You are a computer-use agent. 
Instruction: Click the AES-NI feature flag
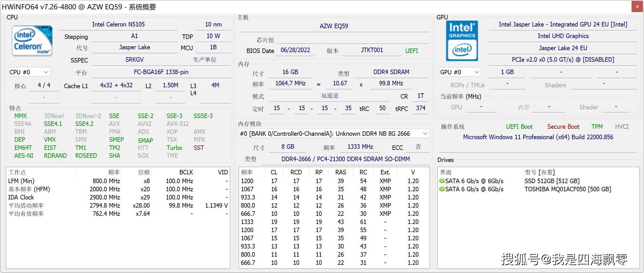click(x=24, y=156)
